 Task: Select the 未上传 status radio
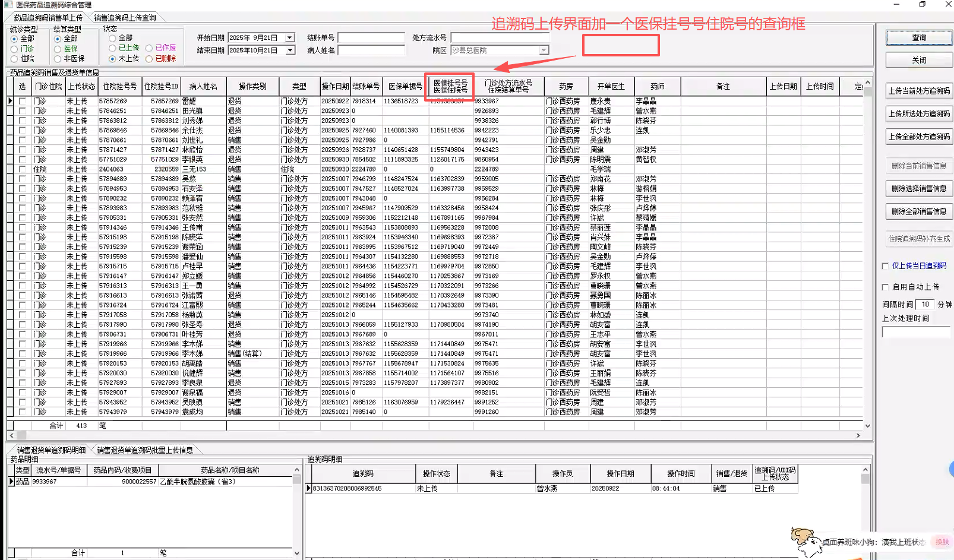coord(112,59)
